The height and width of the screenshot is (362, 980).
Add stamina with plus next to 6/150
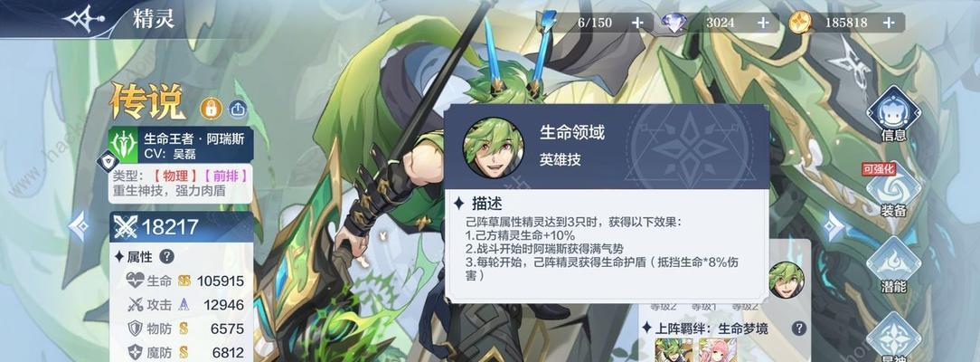(636, 24)
